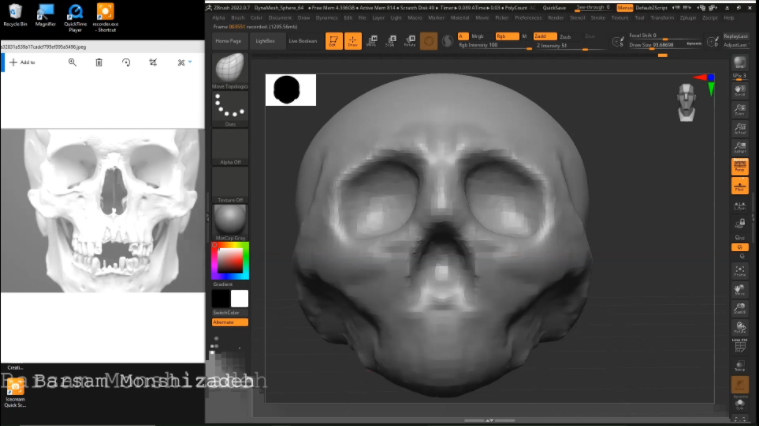This screenshot has width=761, height=426.
Task: Open the Zplugin menu
Action: (x=688, y=18)
